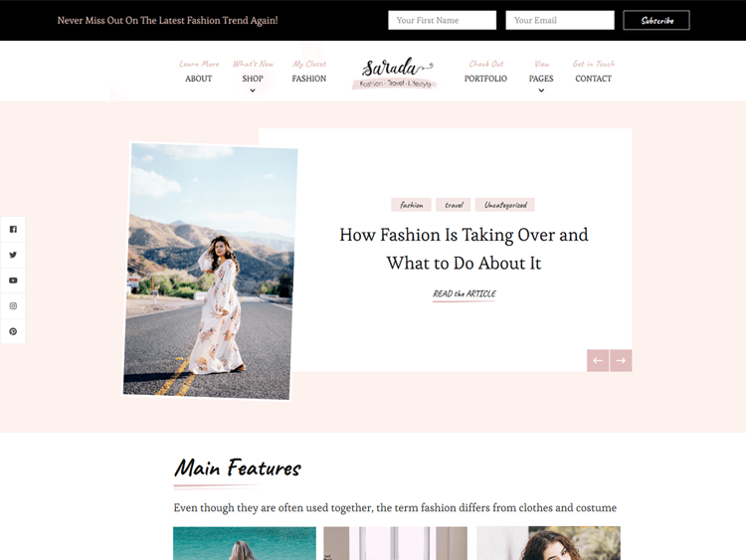The image size is (746, 560).
Task: Select the Uncategorized category tag
Action: tap(505, 205)
